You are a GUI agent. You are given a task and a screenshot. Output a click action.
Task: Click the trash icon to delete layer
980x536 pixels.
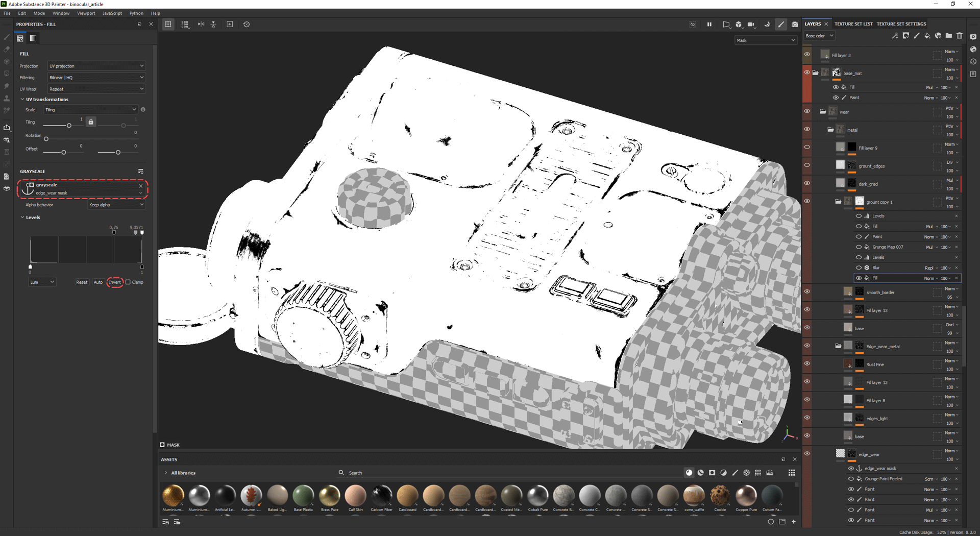coord(960,36)
